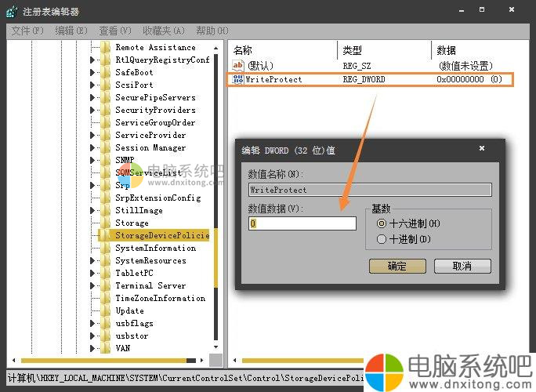Expand the SecurePipeServers tree node

(x=94, y=97)
